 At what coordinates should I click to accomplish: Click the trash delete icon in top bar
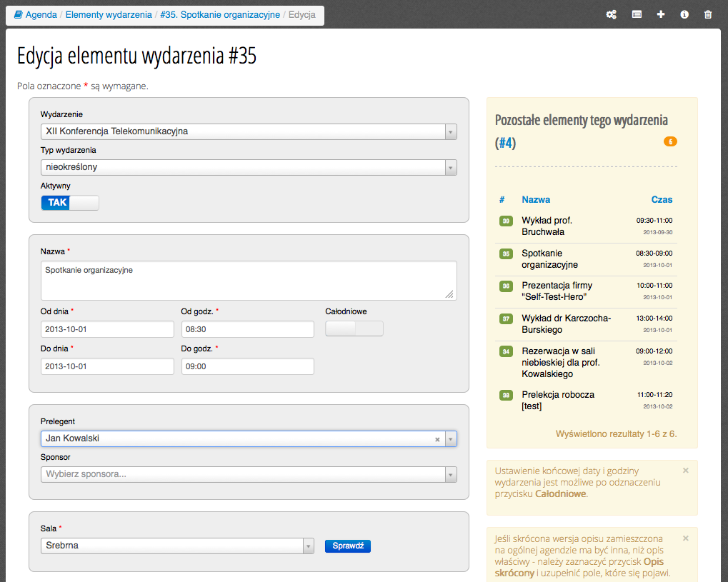(708, 14)
